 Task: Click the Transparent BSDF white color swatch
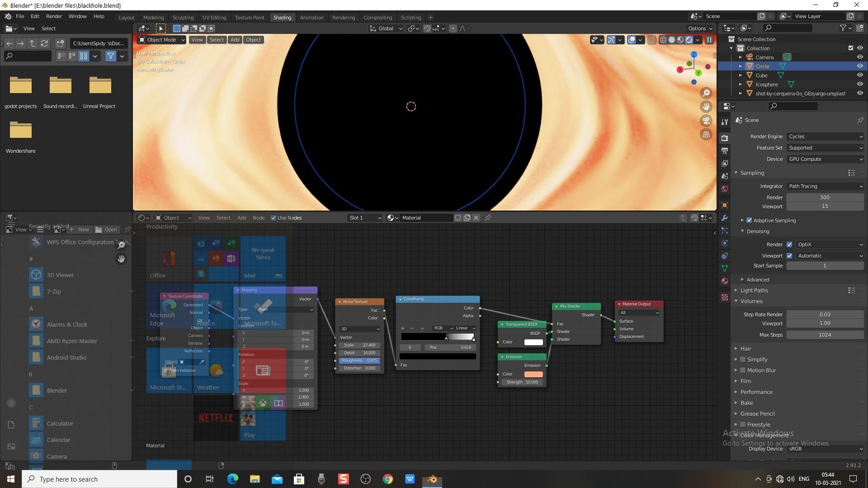pos(533,343)
